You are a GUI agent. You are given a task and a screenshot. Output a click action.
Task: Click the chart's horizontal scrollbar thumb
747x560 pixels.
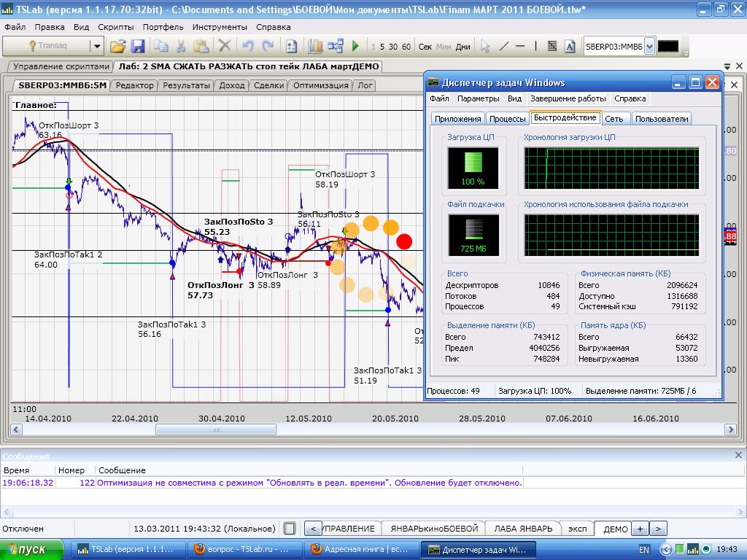pos(217,430)
